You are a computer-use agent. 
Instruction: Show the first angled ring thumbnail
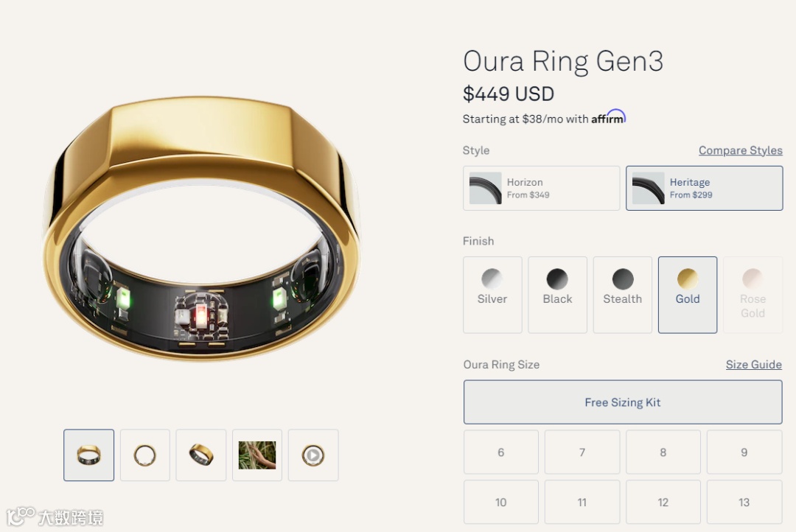click(89, 455)
